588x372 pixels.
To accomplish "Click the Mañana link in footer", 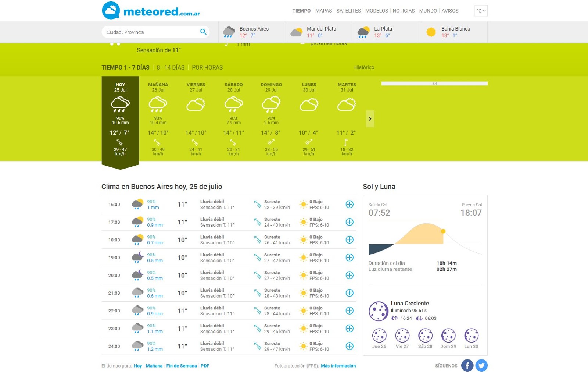I will tap(154, 366).
